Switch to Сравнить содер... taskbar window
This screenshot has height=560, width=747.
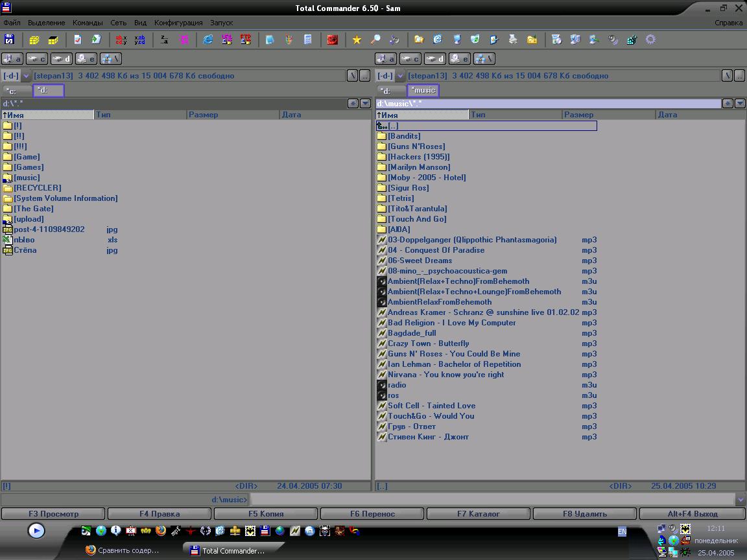tap(123, 550)
